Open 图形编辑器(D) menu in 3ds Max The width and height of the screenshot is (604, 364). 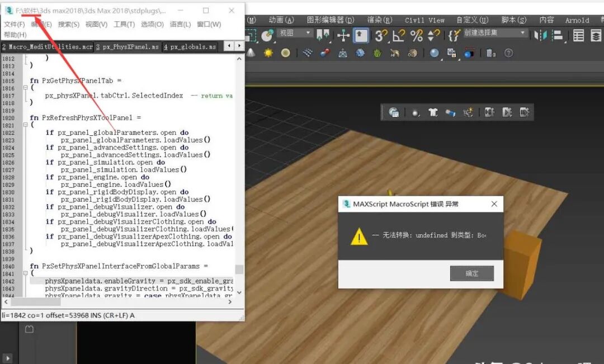pos(330,20)
